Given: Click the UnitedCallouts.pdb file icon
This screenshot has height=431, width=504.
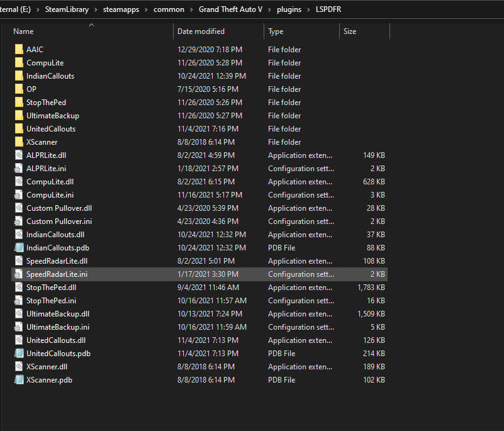Looking at the screenshot, I should click(19, 353).
